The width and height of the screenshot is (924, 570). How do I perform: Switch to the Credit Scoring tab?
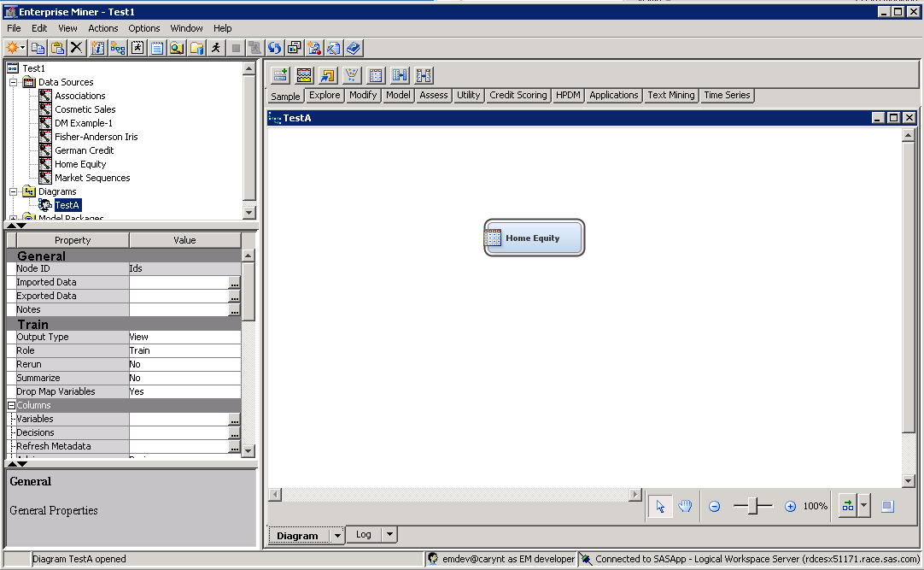coord(518,96)
